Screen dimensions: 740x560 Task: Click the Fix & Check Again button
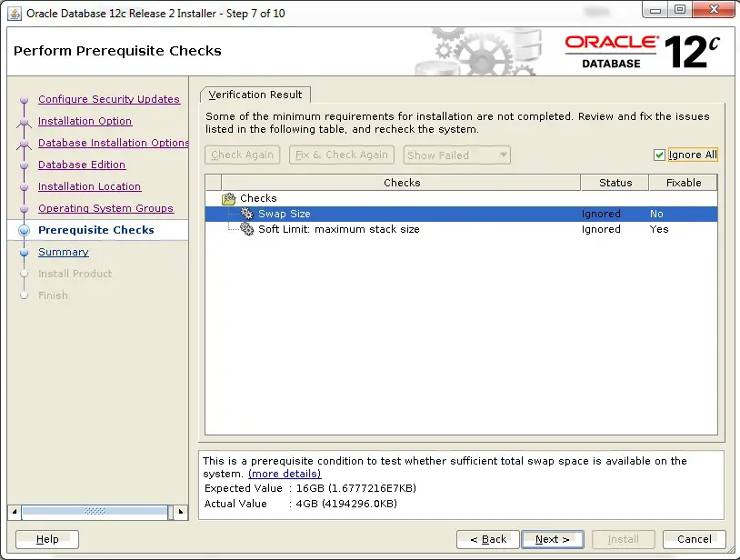tap(342, 155)
